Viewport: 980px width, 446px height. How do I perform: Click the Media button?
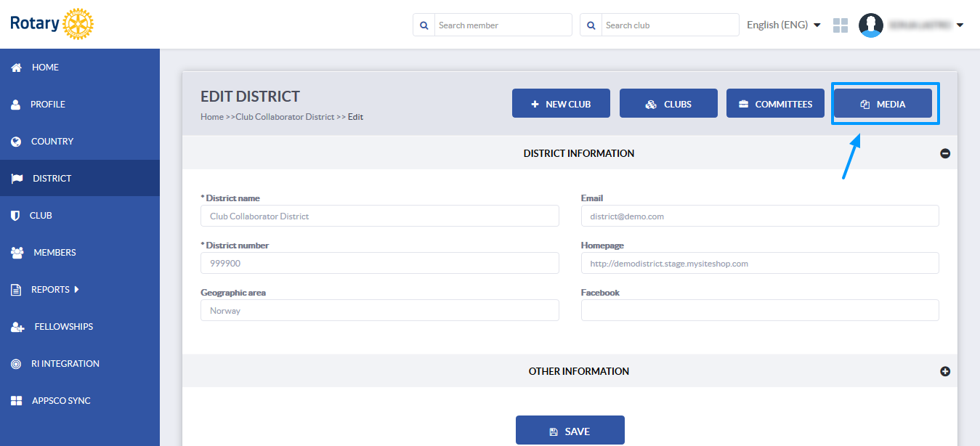coord(883,103)
